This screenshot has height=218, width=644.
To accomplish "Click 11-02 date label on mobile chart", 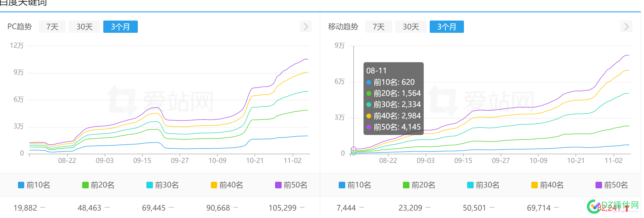I will [x=613, y=161].
